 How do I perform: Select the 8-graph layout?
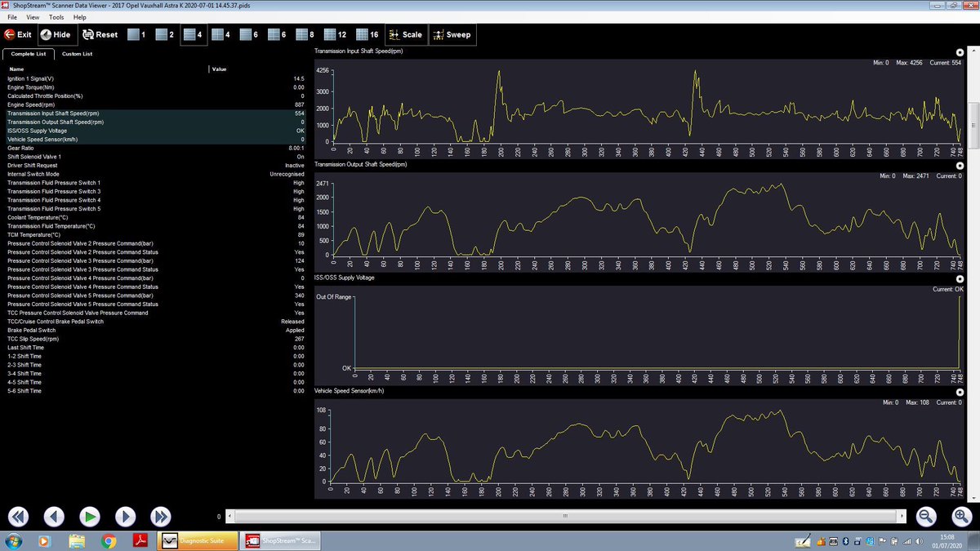(x=305, y=35)
